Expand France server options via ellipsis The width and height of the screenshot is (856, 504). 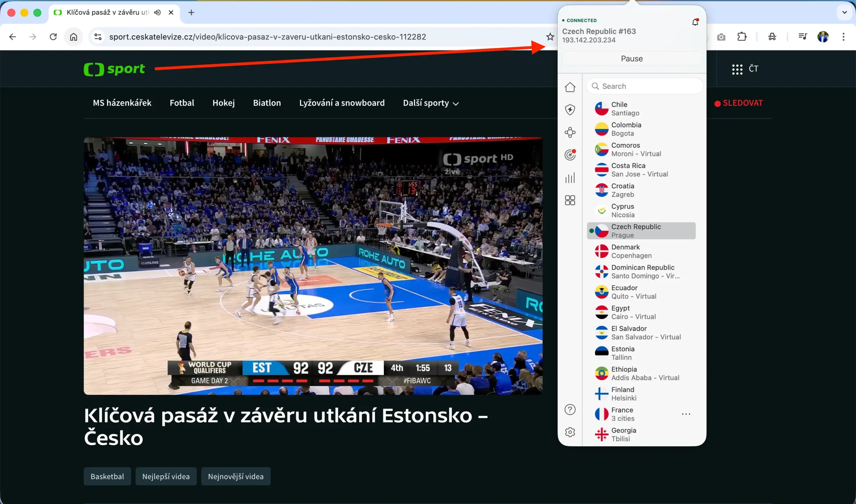[x=686, y=414]
